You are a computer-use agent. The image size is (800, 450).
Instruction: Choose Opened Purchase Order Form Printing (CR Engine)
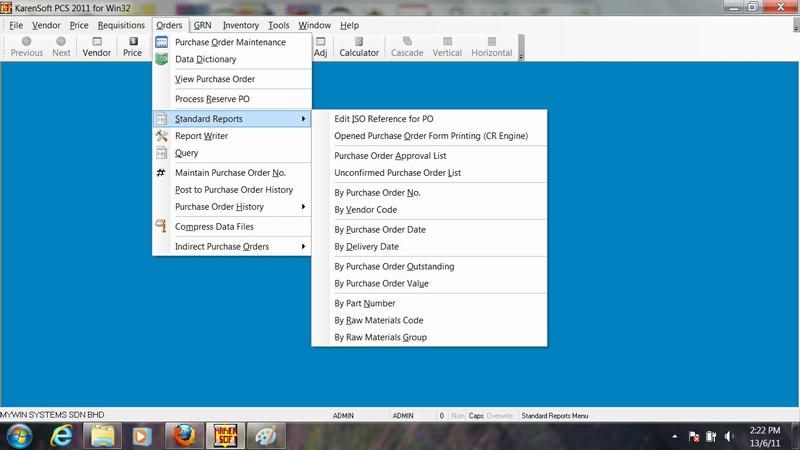click(429, 136)
